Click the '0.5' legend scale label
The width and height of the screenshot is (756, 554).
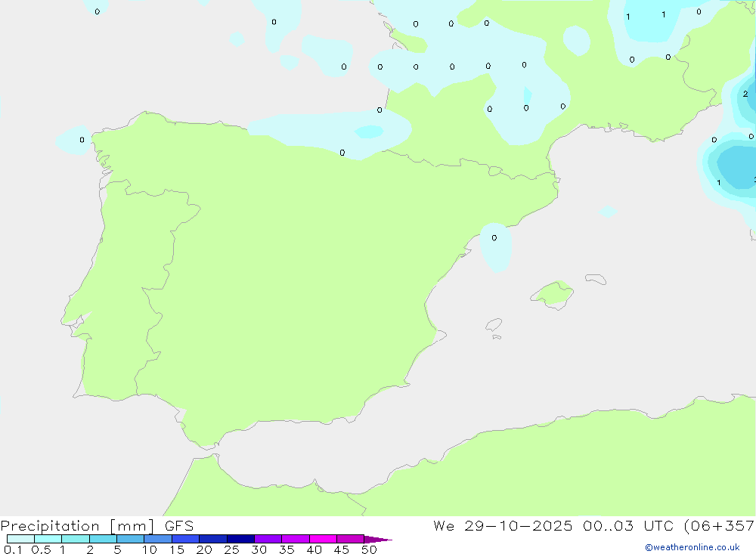click(x=41, y=549)
